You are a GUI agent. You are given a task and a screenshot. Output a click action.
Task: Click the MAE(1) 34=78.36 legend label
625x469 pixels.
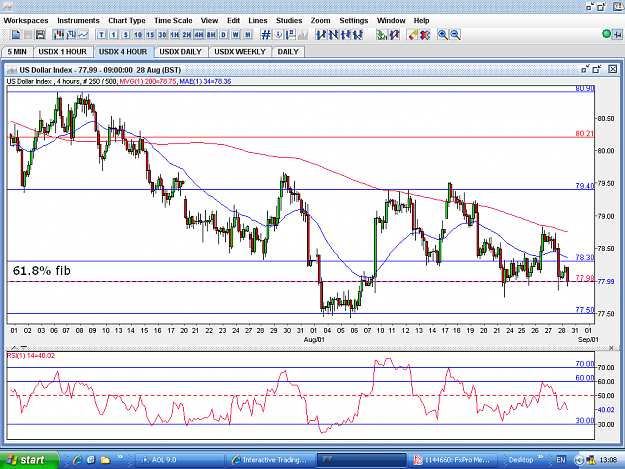(x=205, y=81)
